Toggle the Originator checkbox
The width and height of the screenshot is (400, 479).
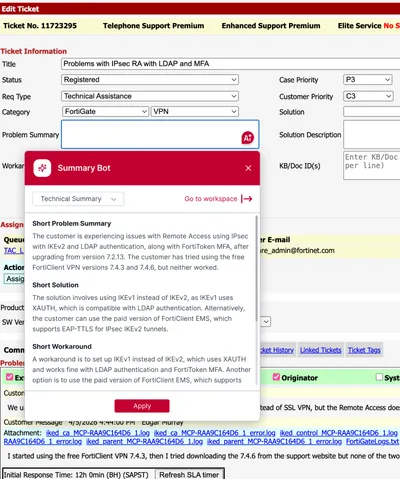(276, 377)
